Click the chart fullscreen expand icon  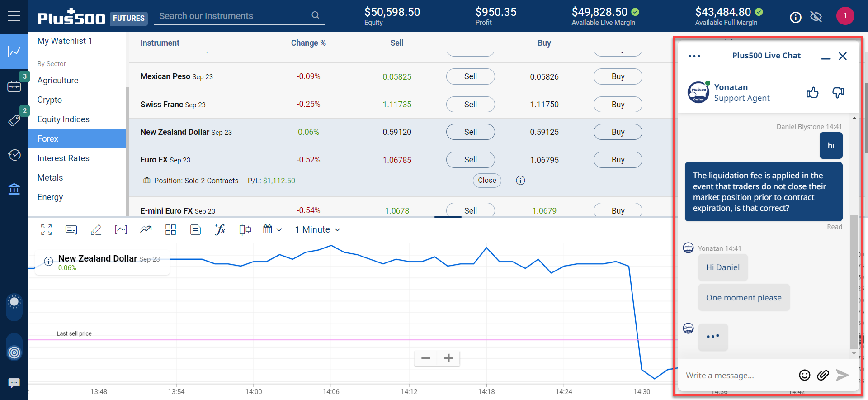pyautogui.click(x=46, y=230)
